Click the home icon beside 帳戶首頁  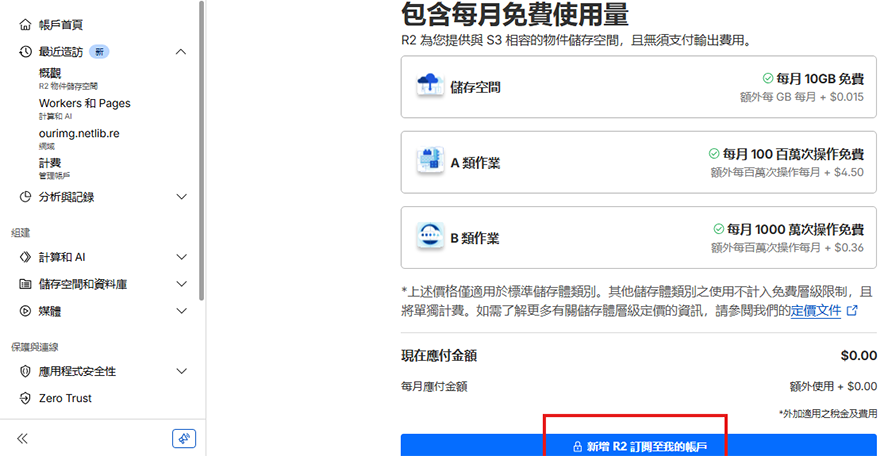click(x=25, y=24)
